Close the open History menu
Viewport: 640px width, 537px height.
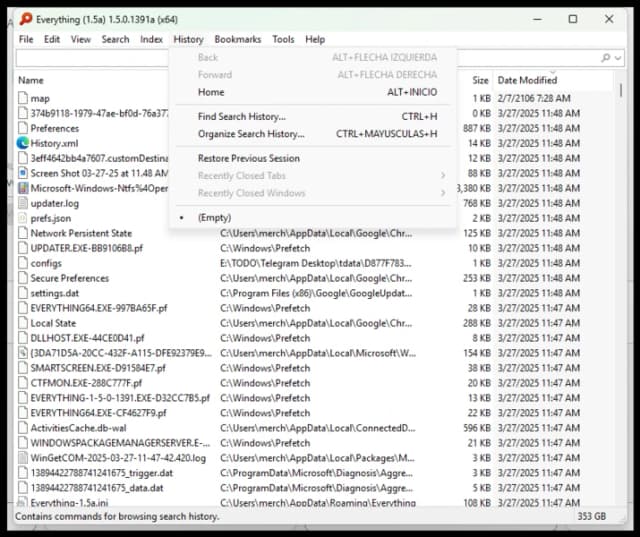pyautogui.click(x=188, y=39)
